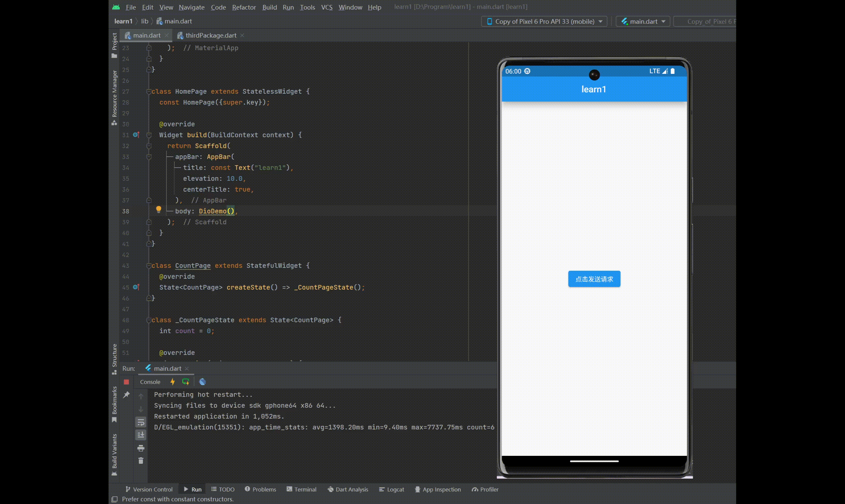Tap the 点击发送请求 button in emulator
This screenshot has width=845, height=504.
(x=594, y=279)
